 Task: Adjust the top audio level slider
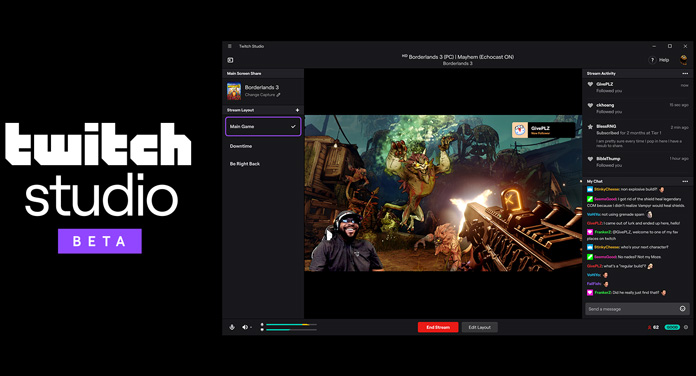291,325
